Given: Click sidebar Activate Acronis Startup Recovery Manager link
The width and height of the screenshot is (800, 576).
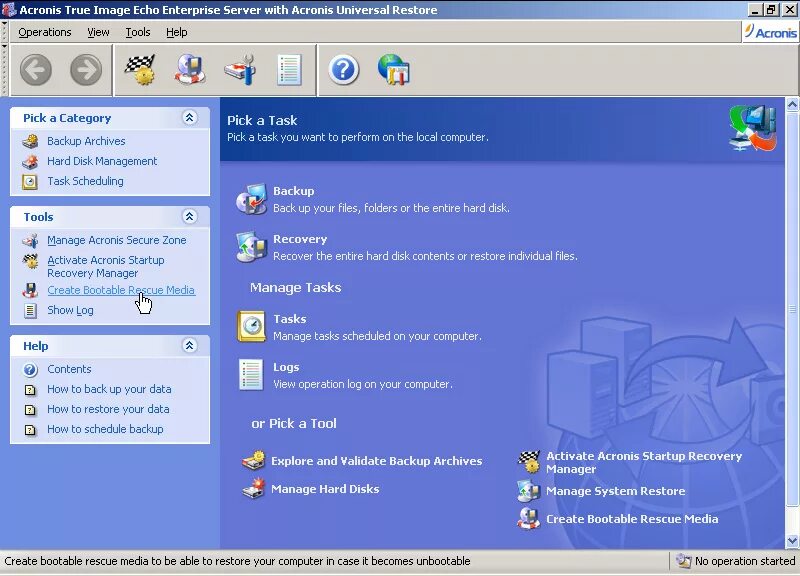Looking at the screenshot, I should (x=106, y=267).
